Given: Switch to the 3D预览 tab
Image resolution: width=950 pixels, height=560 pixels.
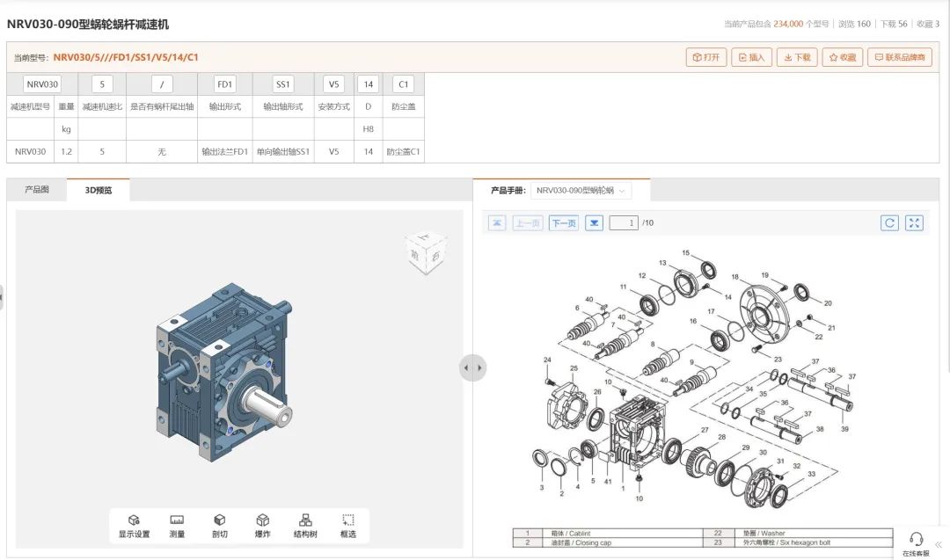Looking at the screenshot, I should pos(99,190).
